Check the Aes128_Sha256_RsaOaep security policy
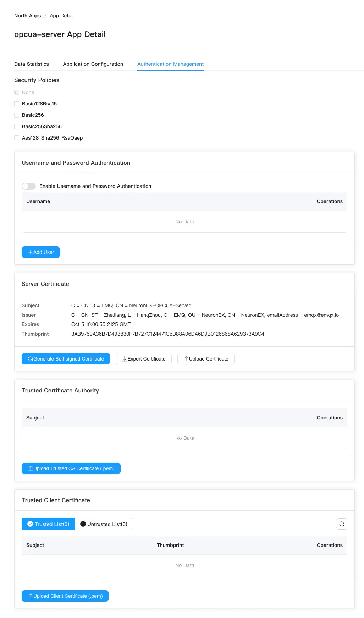This screenshot has width=364, height=618. click(17, 138)
